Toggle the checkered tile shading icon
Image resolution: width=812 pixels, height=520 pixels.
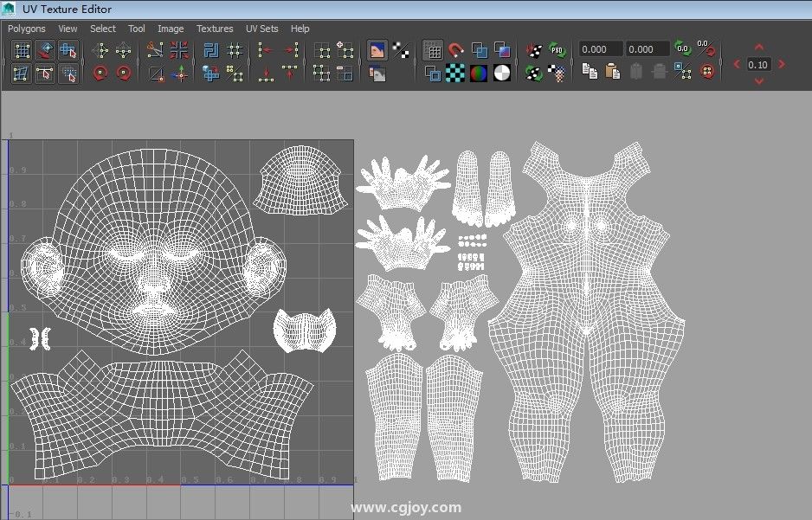[455, 73]
